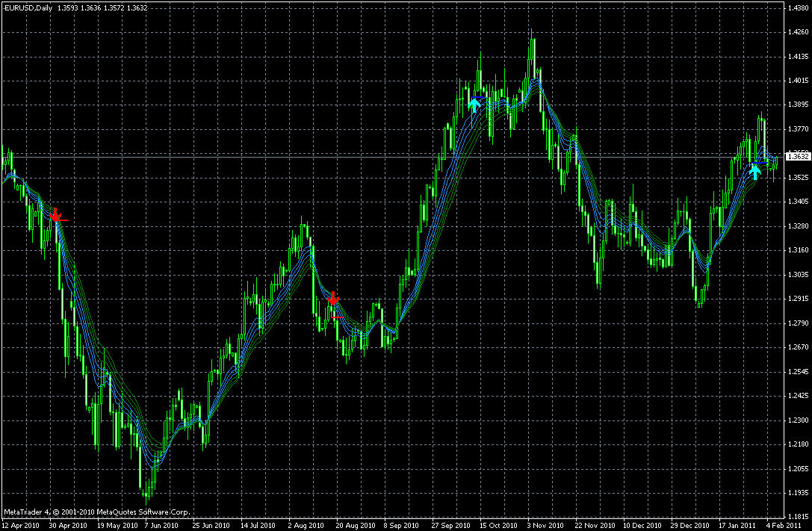
Task: Click the 1.4380 price scale label
Action: [798, 7]
